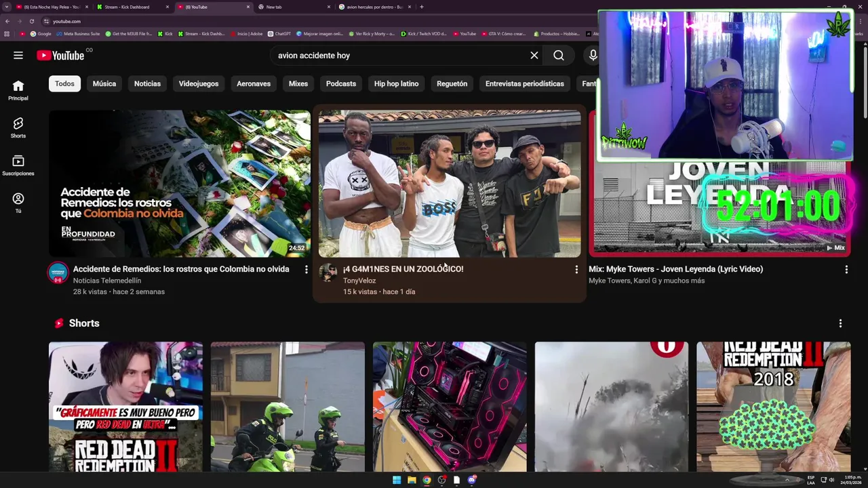Click the TonyVeloz channel avatar
Image resolution: width=868 pixels, height=488 pixels.
pyautogui.click(x=328, y=272)
